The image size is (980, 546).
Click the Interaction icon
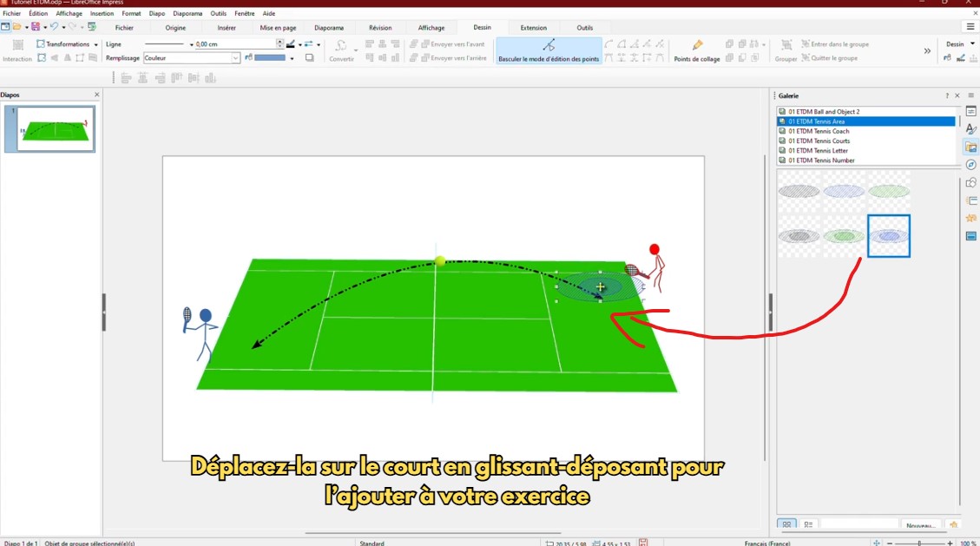click(17, 50)
